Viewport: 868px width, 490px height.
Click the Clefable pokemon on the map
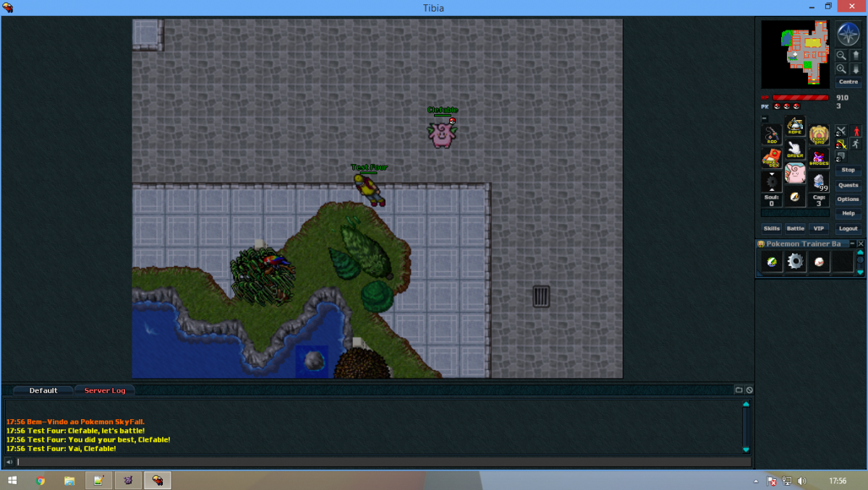pyautogui.click(x=441, y=134)
